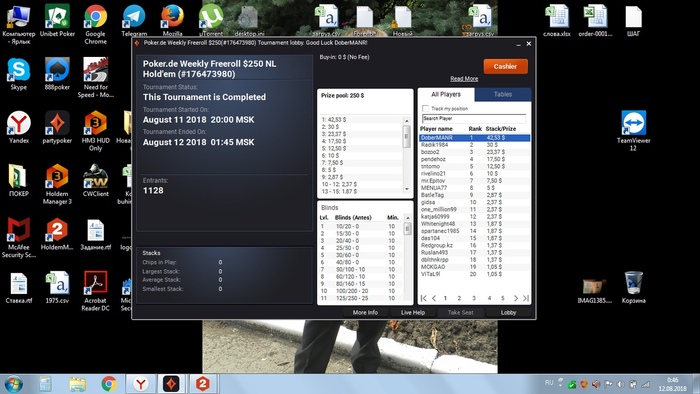Open Google Chrome desktop shortcut
The image size is (700, 394).
(x=96, y=25)
